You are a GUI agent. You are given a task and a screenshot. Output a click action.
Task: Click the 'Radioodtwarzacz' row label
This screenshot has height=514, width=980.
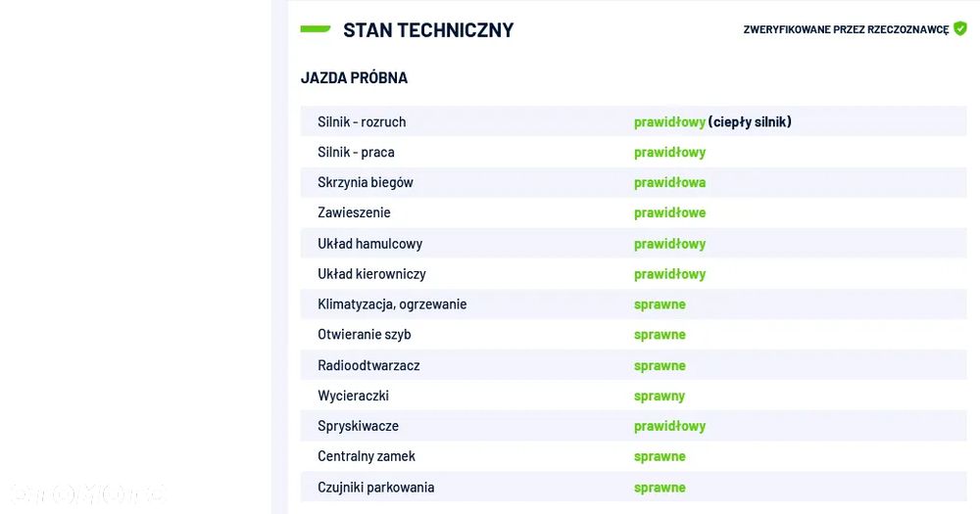(368, 365)
